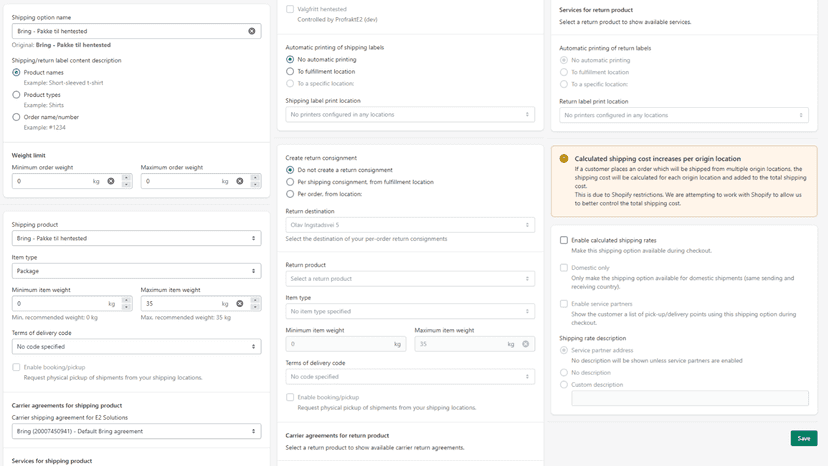Select To fulfillment location for shipping labels
The height and width of the screenshot is (466, 828).
(290, 71)
